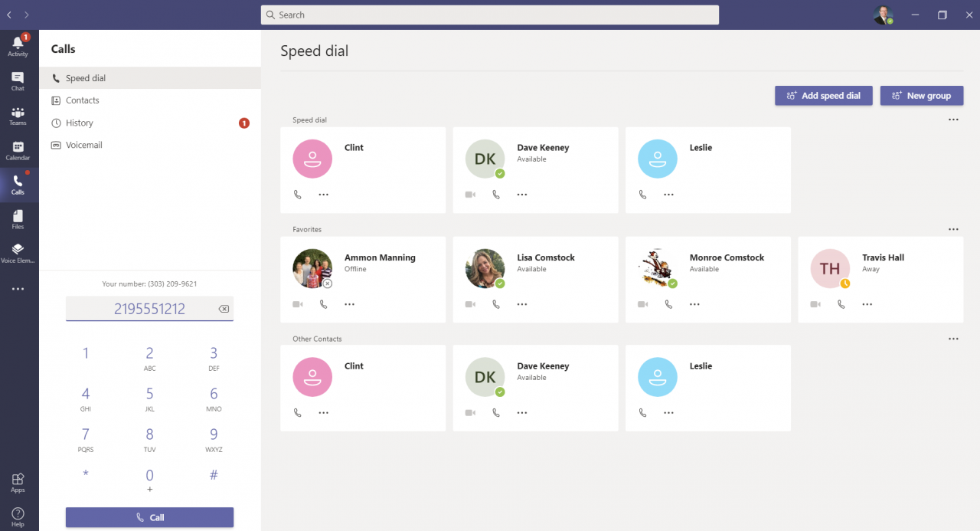Click the Add speed dial button
This screenshot has width=980, height=531.
click(823, 95)
